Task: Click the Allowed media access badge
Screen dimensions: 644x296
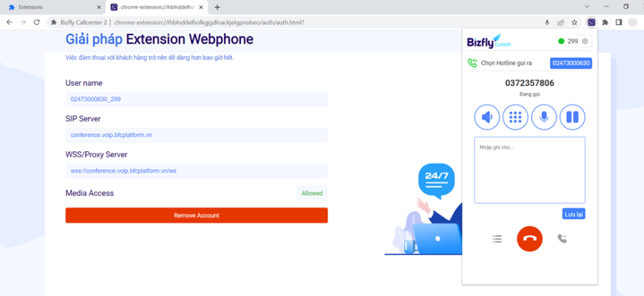Action: (x=312, y=194)
